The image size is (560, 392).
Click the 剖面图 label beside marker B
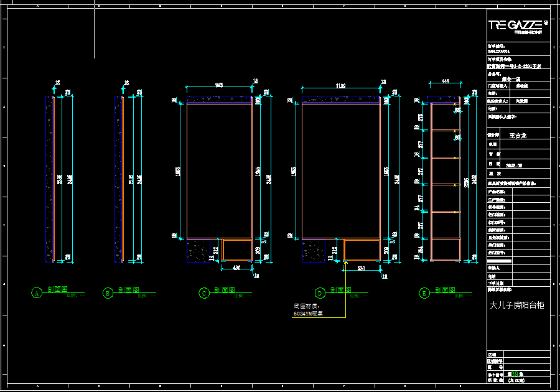coord(129,289)
